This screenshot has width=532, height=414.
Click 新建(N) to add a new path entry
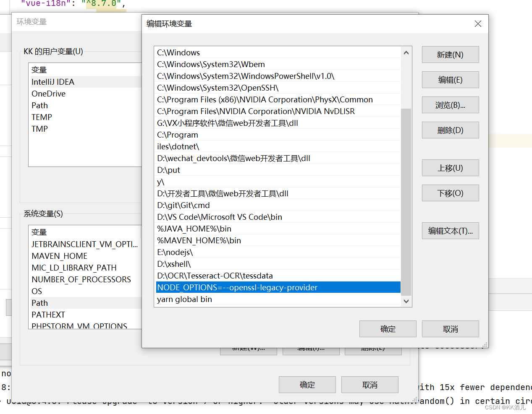click(x=450, y=55)
